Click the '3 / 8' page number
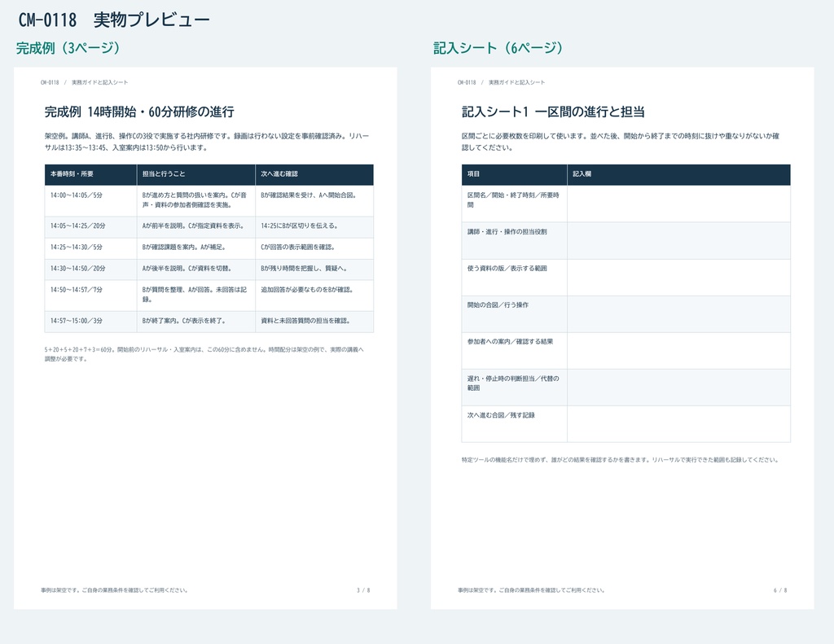The width and height of the screenshot is (834, 644). point(363,590)
